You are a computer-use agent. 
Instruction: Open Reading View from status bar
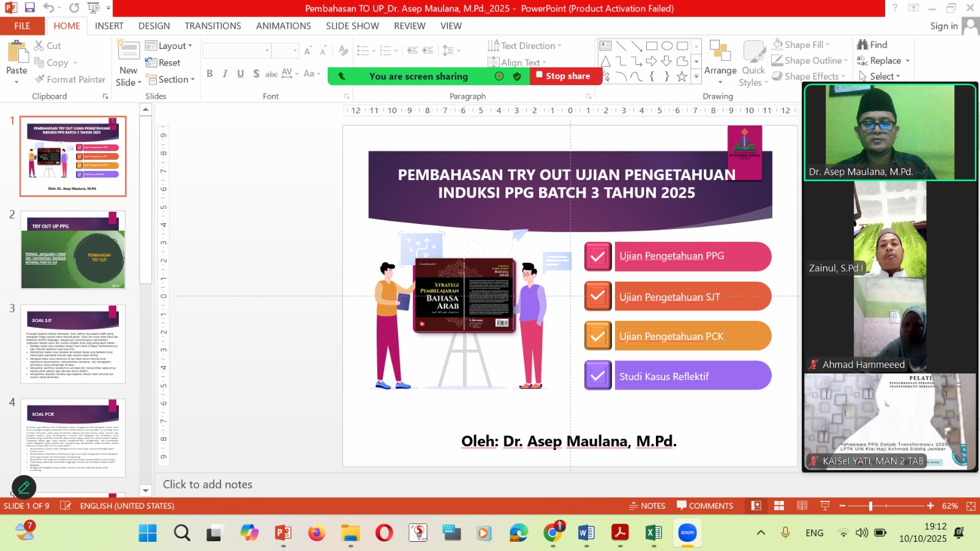click(802, 506)
